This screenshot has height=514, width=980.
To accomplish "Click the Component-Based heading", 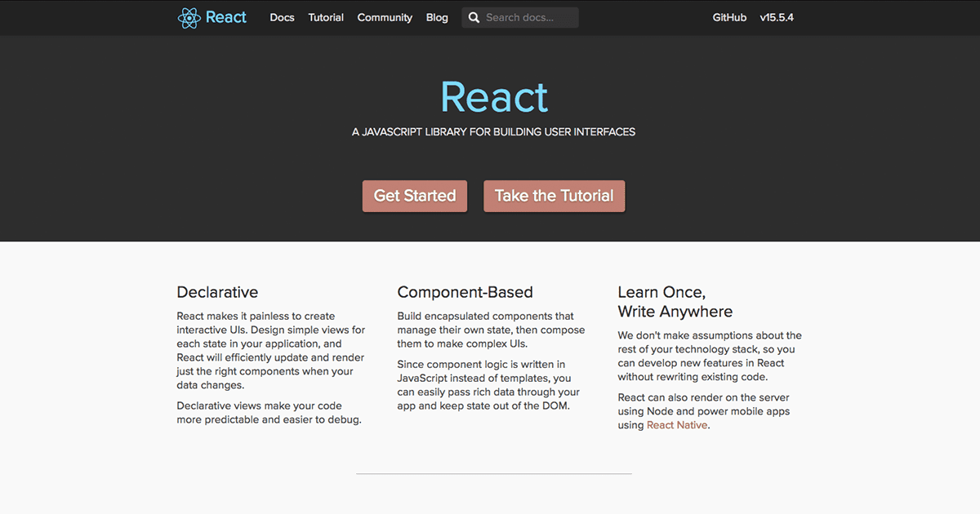I will (x=465, y=292).
